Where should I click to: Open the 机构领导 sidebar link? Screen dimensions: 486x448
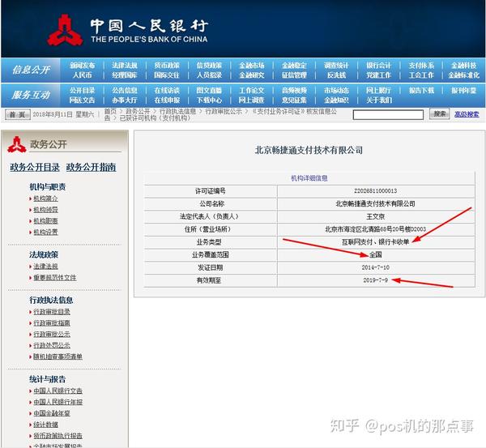pyautogui.click(x=45, y=210)
